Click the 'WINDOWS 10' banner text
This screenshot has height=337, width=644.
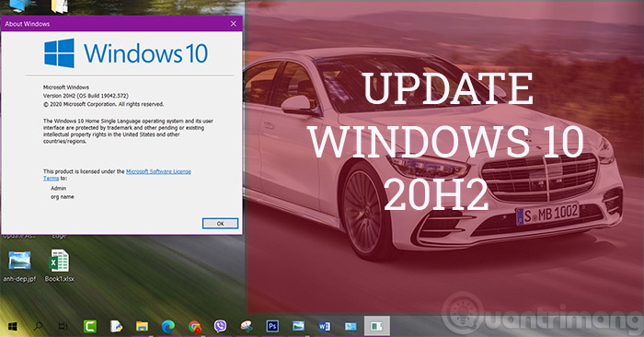coord(446,142)
